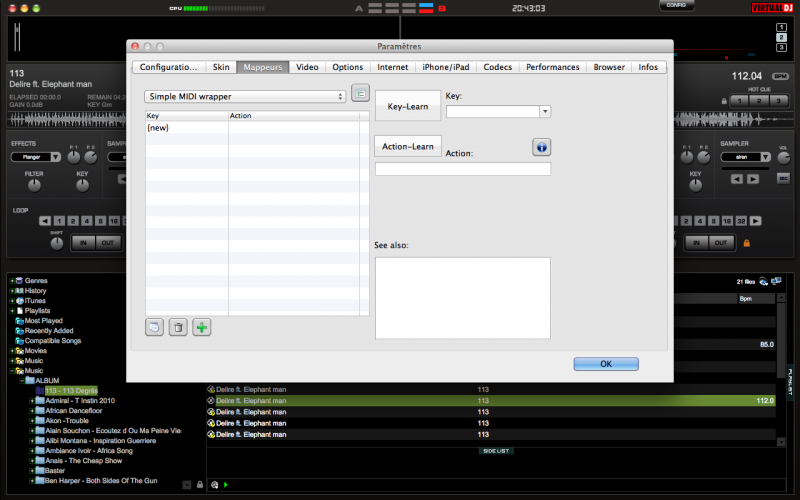This screenshot has height=500, width=800.
Task: Toggle skin layout number 1
Action: pos(781,28)
